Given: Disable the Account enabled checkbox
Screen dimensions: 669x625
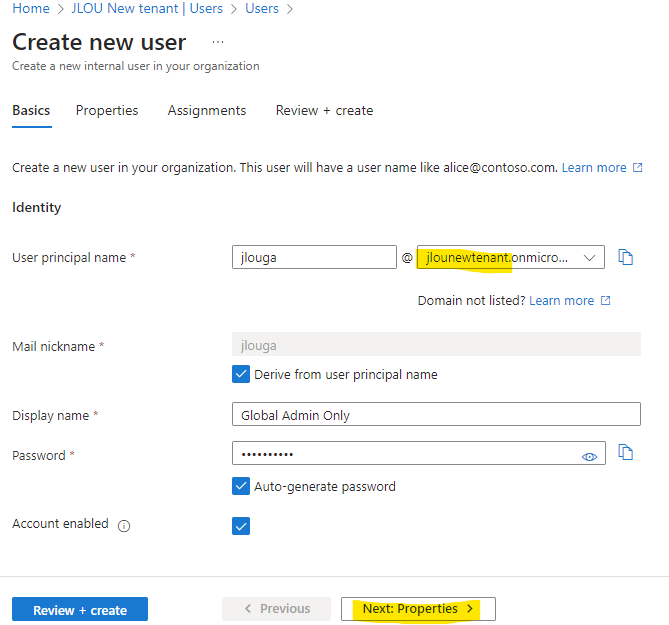Looking at the screenshot, I should point(241,526).
